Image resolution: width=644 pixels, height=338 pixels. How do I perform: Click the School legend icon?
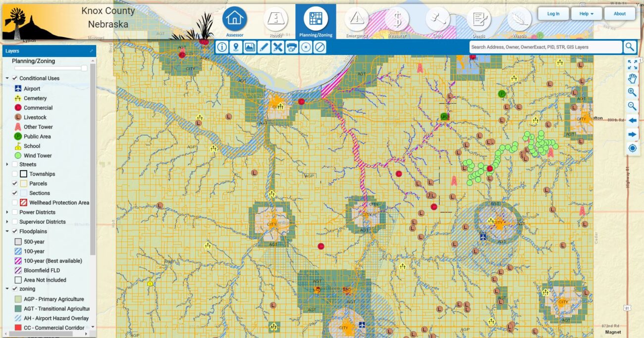click(x=18, y=146)
